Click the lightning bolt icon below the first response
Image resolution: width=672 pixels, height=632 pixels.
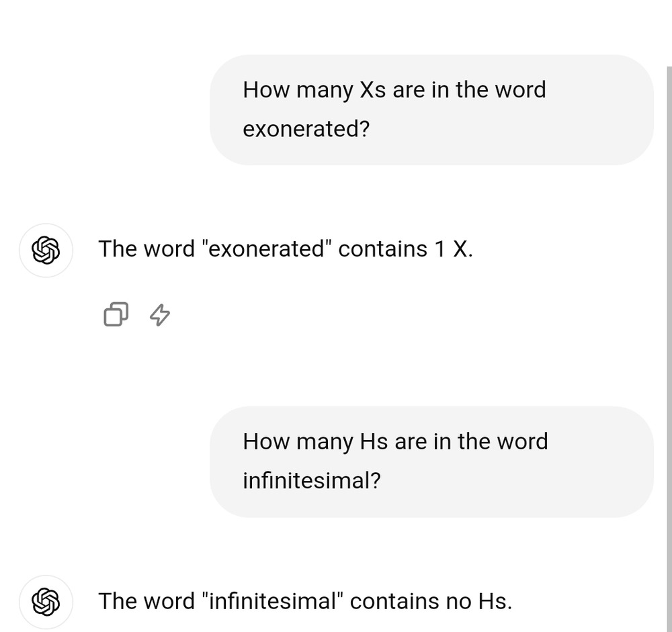click(x=159, y=314)
